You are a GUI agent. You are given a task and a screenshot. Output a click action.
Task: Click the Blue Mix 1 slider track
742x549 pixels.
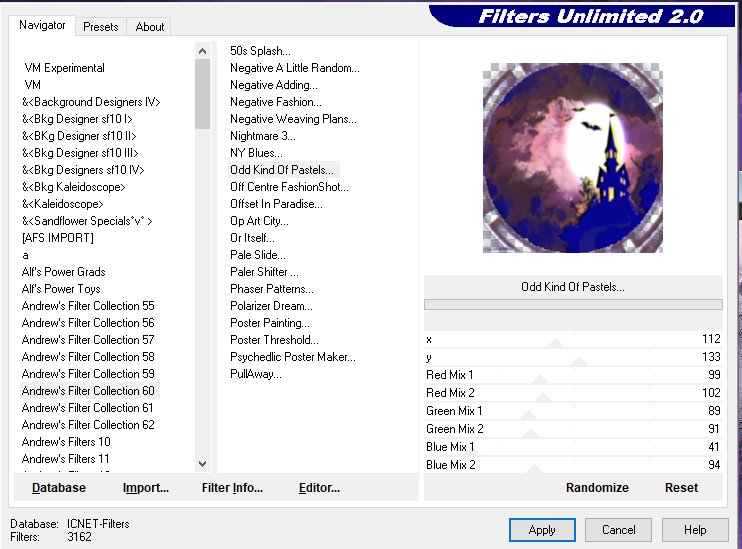pyautogui.click(x=560, y=447)
